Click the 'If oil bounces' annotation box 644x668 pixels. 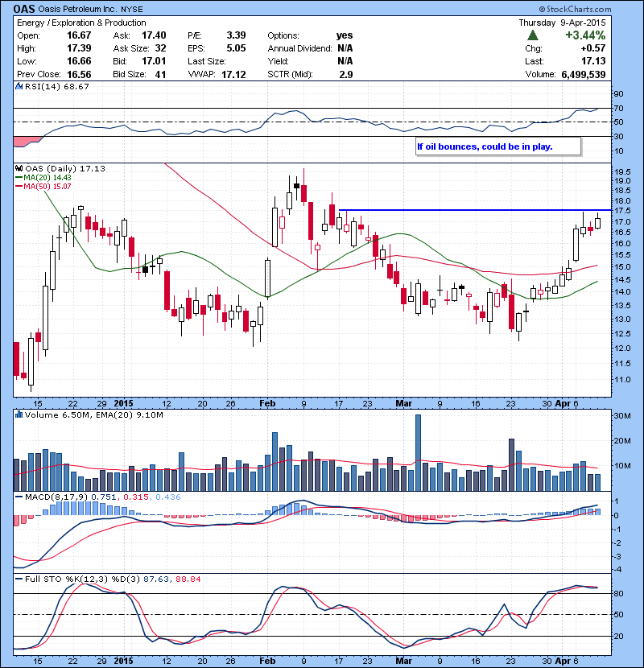point(498,146)
